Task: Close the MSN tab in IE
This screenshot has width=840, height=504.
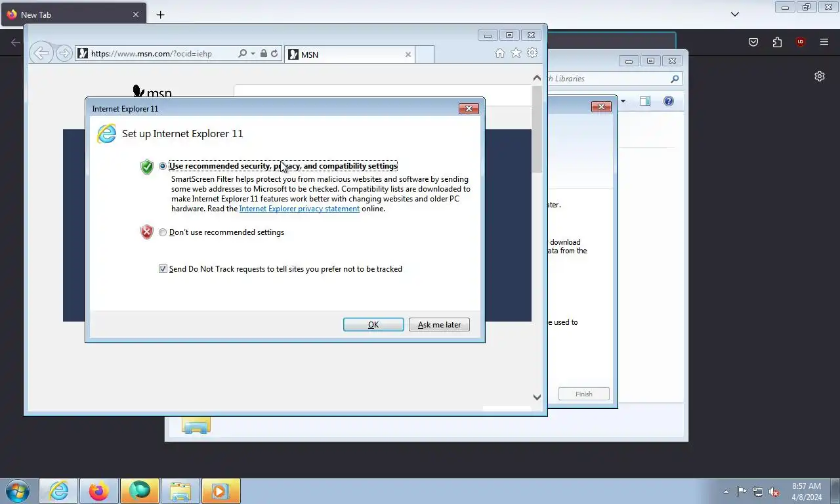Action: coord(408,54)
